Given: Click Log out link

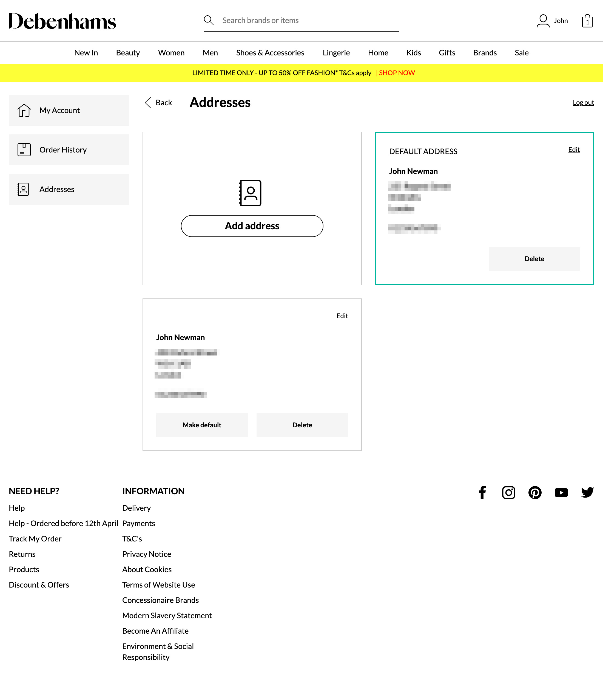Looking at the screenshot, I should point(584,102).
